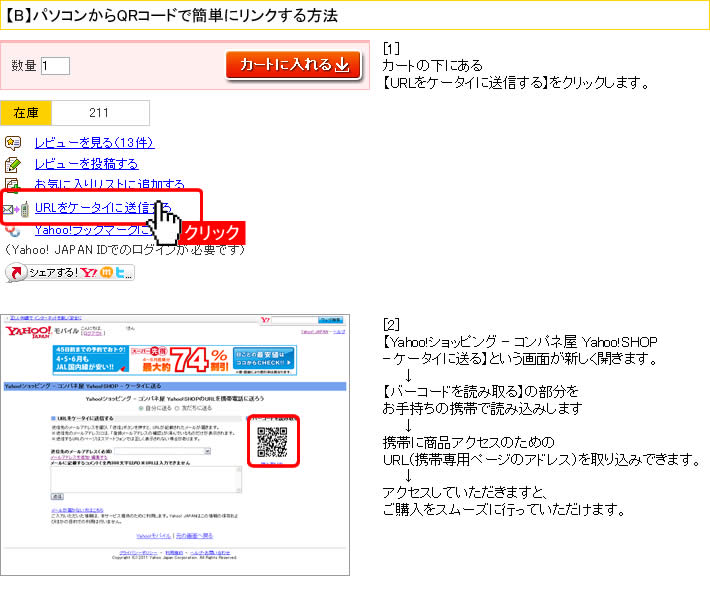Image resolution: width=710 pixels, height=606 pixels.
Task: Select the 友だちに送る radio button
Action: tap(177, 408)
